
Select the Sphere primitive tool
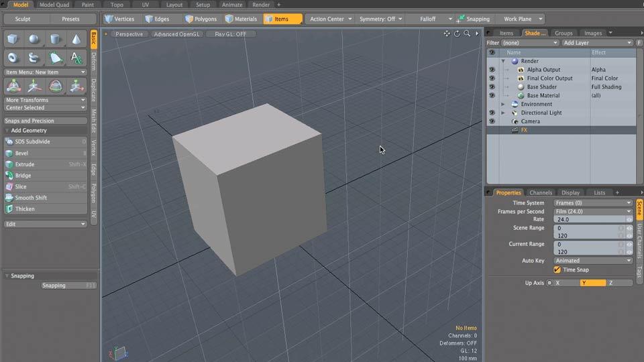pyautogui.click(x=34, y=39)
